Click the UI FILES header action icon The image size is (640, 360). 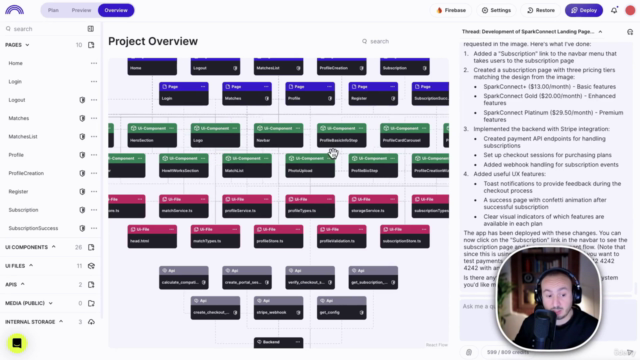click(91, 266)
